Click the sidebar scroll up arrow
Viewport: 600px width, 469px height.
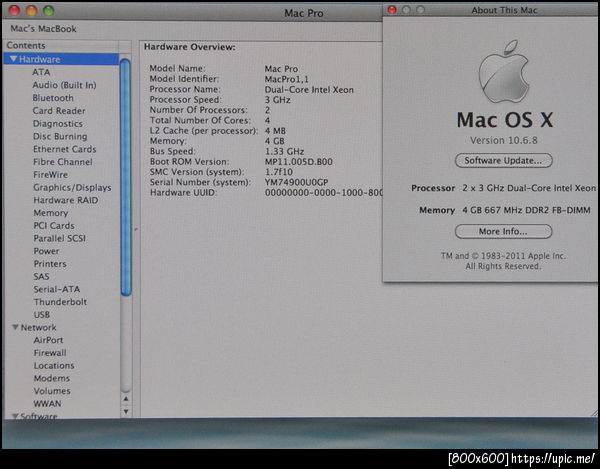click(x=126, y=399)
